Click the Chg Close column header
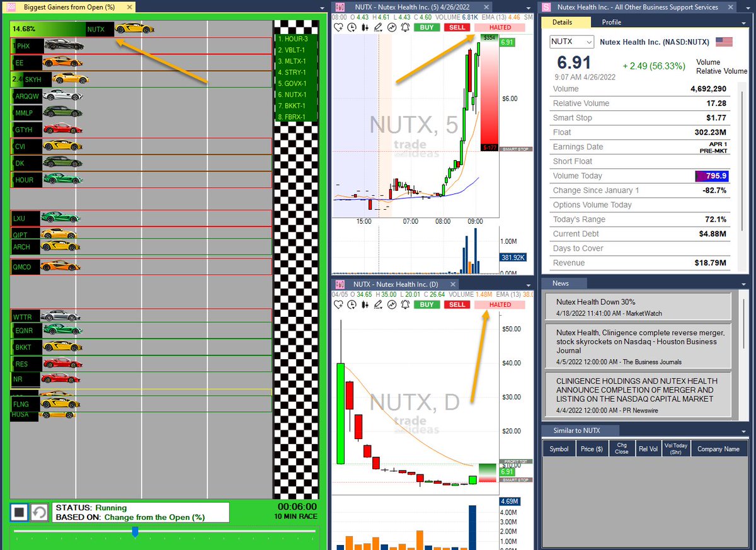Screen dimensions: 756x550 tap(622, 449)
